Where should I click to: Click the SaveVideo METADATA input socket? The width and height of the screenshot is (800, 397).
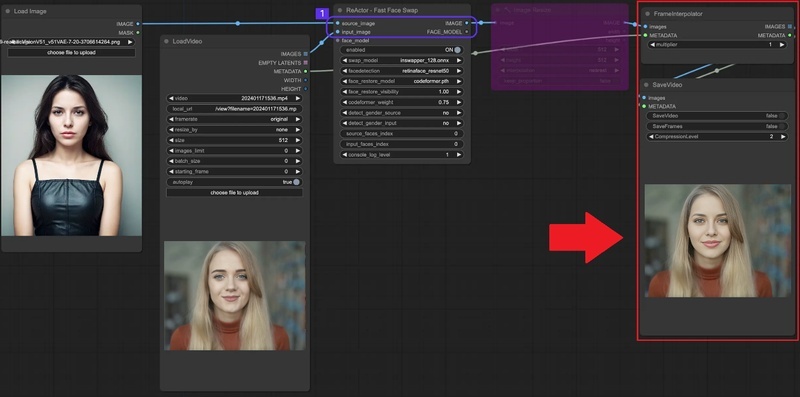(x=644, y=106)
